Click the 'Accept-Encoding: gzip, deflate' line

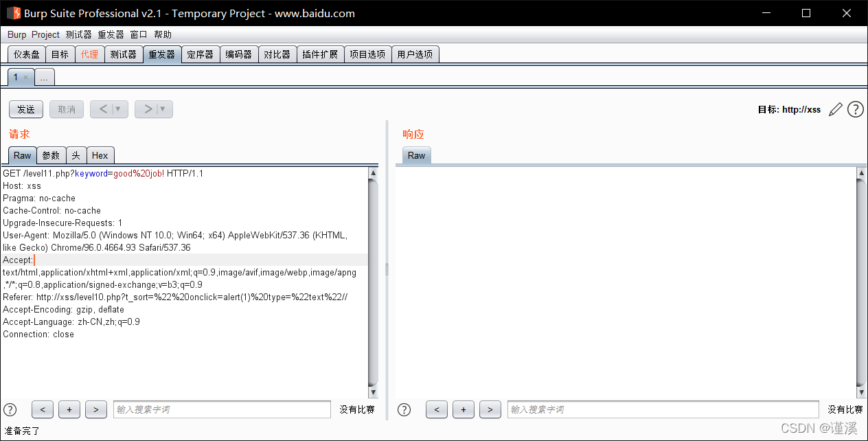[x=63, y=310]
